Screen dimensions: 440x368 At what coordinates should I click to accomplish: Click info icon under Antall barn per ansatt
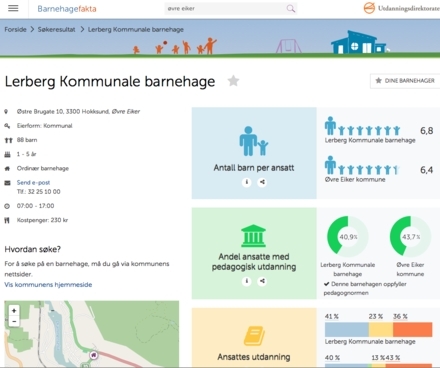(247, 182)
